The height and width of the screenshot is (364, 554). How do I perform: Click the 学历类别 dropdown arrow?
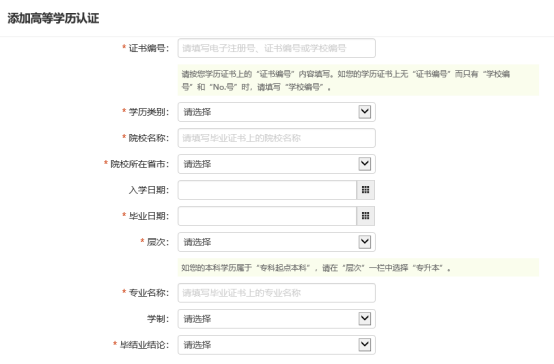click(365, 112)
